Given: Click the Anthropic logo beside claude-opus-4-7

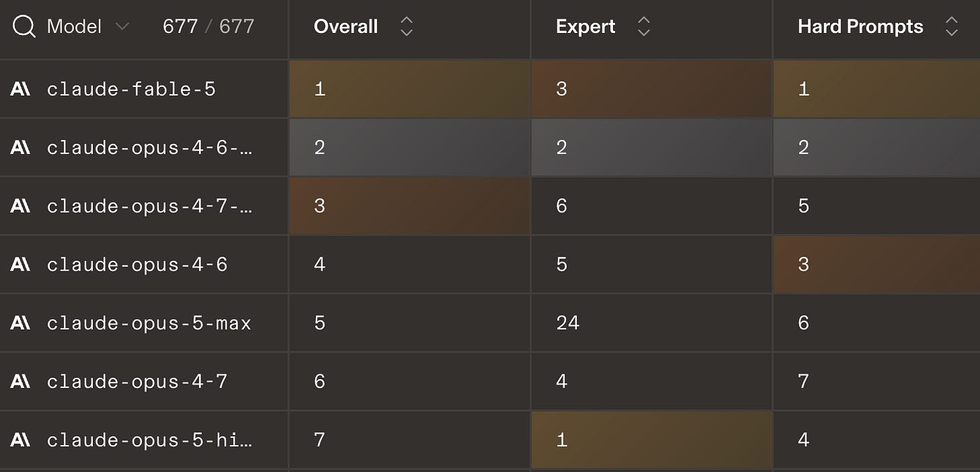Looking at the screenshot, I should tap(20, 382).
